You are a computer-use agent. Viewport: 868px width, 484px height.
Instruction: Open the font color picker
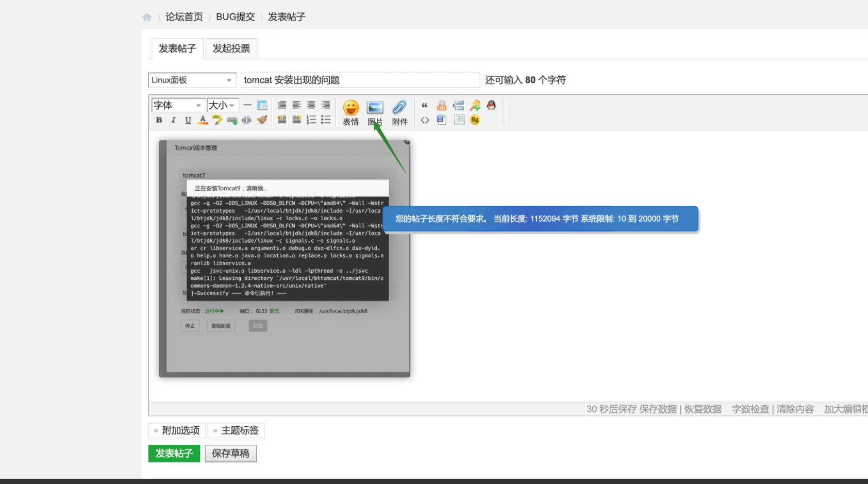click(x=203, y=120)
